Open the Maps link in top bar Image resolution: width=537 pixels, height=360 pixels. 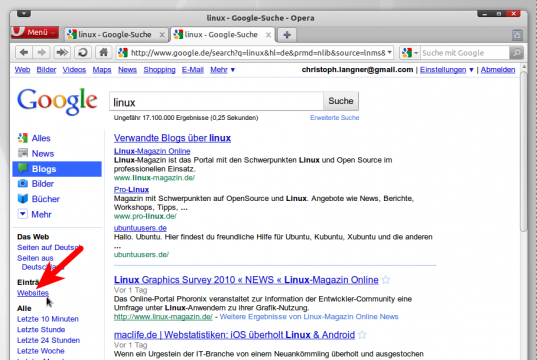click(x=102, y=70)
